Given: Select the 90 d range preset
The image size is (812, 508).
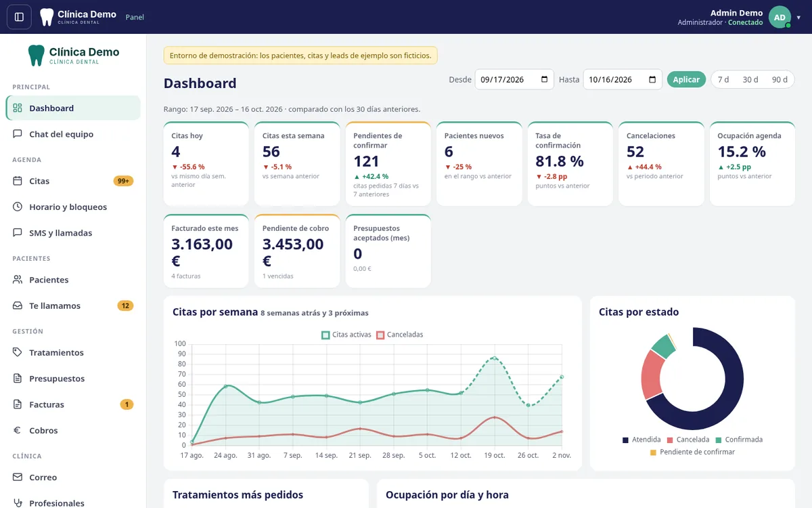Looking at the screenshot, I should coord(780,79).
